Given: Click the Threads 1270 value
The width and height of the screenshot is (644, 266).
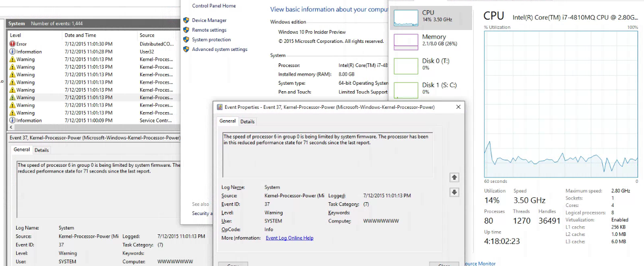Looking at the screenshot, I should [522, 221].
